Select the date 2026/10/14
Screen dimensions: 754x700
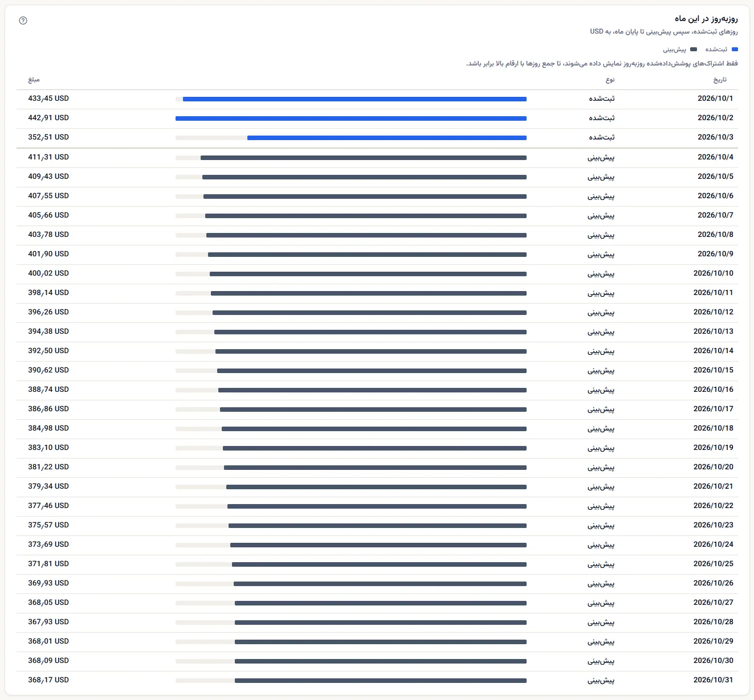pos(714,351)
